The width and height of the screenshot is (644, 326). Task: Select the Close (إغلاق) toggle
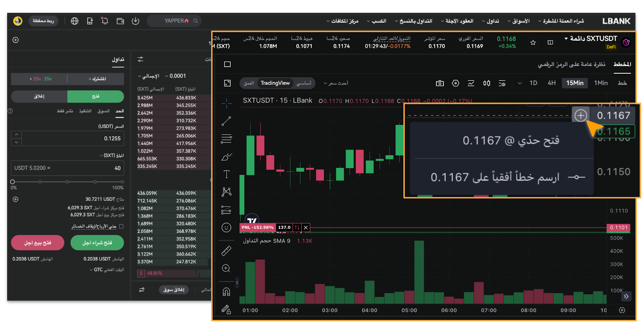39,96
